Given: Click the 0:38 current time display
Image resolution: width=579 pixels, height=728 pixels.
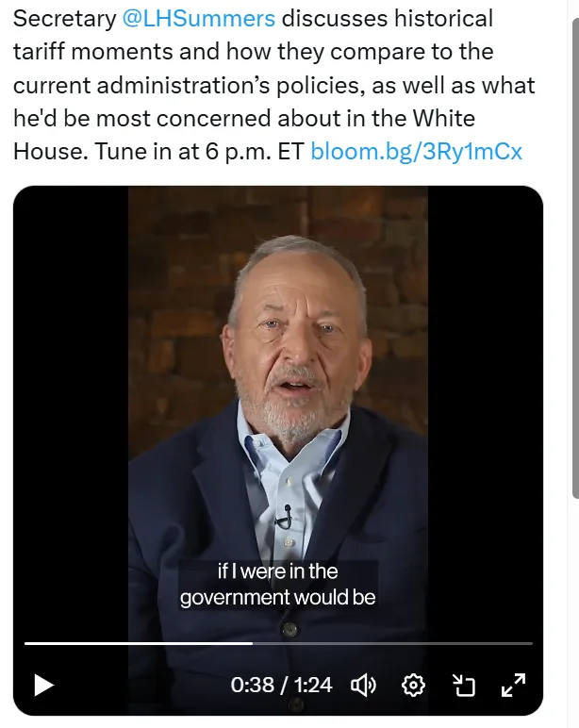Looking at the screenshot, I should click(252, 685).
